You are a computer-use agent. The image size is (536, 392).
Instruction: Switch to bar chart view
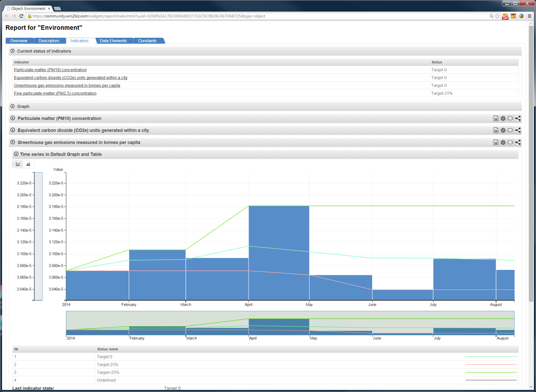point(28,164)
